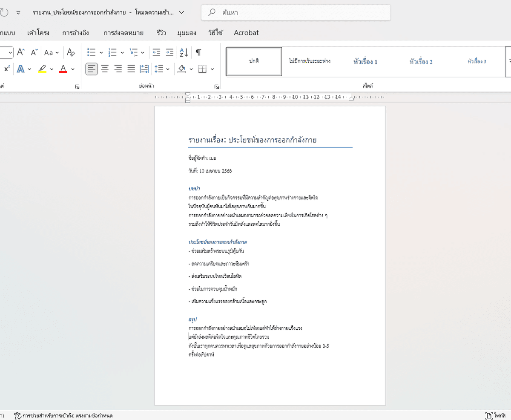The image size is (511, 420).
Task: Toggle Thai distributed alignment
Action: tap(144, 69)
